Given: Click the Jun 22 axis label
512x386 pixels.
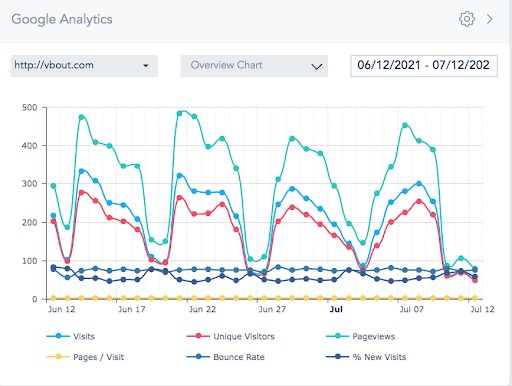Looking at the screenshot, I should (x=202, y=309).
